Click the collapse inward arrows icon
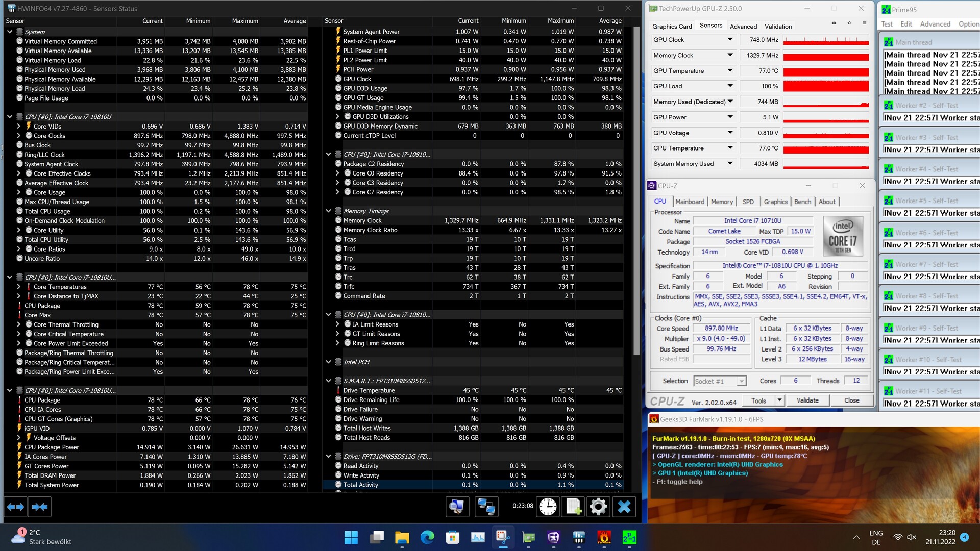 pos(39,507)
